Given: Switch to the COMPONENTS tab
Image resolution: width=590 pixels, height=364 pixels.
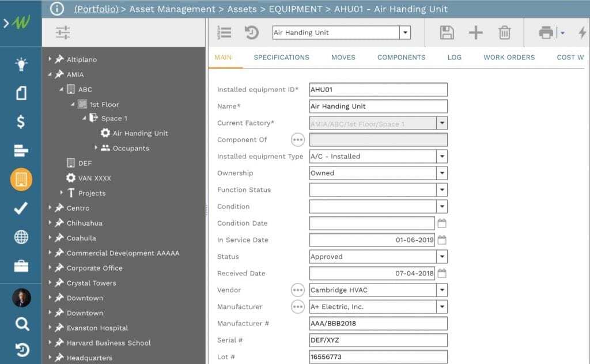Looking at the screenshot, I should 402,57.
